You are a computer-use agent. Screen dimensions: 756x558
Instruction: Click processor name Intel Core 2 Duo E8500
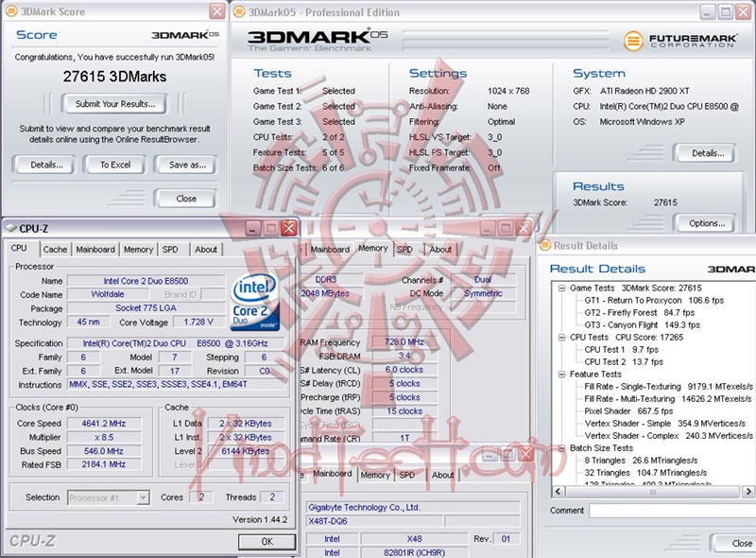(146, 281)
